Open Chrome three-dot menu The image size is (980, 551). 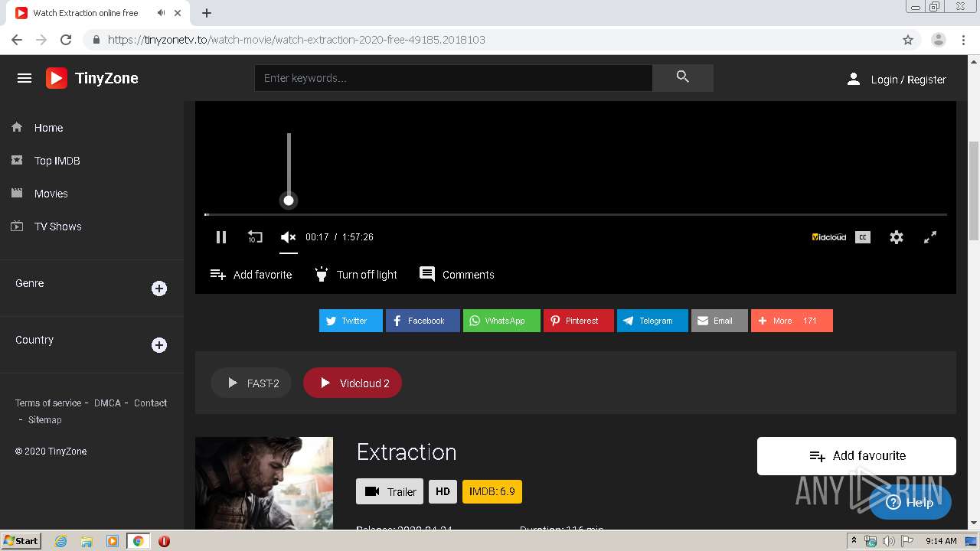963,40
